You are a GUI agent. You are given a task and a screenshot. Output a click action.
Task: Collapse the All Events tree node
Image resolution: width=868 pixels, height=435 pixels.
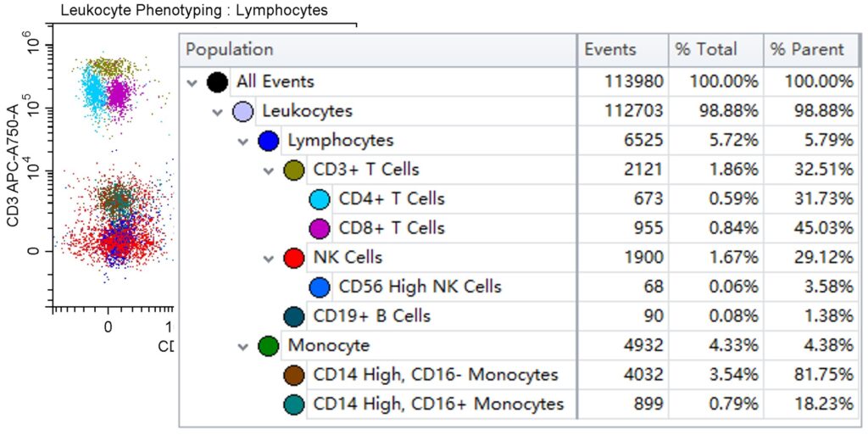[x=192, y=82]
